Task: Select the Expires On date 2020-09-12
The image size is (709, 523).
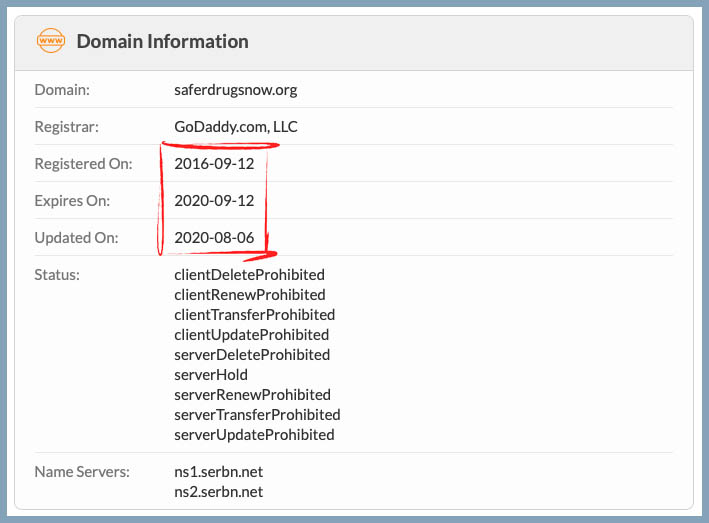Action: coord(214,201)
